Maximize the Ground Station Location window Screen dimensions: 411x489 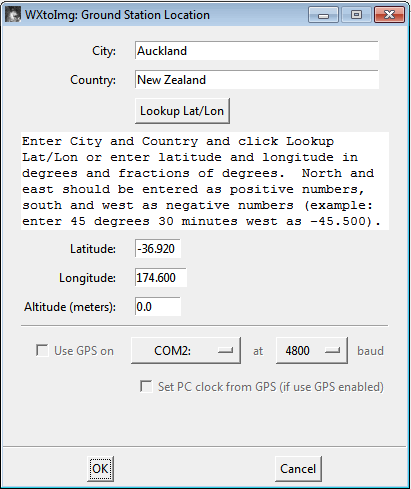(x=356, y=15)
